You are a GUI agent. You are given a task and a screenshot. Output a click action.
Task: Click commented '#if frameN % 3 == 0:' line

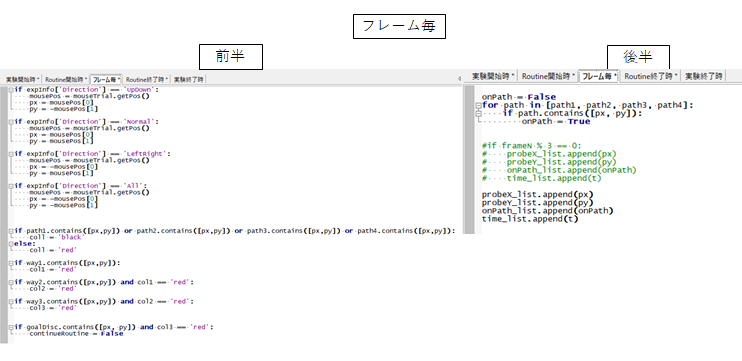(532, 146)
